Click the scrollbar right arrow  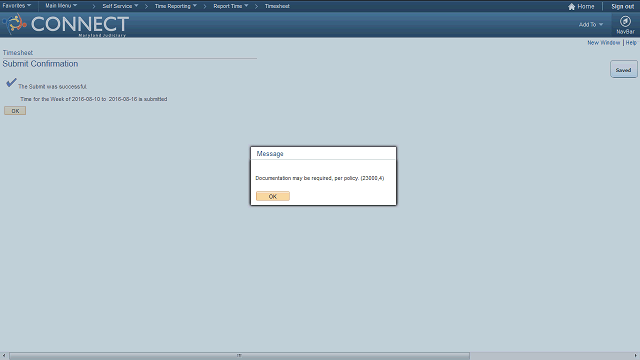pyautogui.click(x=636, y=356)
